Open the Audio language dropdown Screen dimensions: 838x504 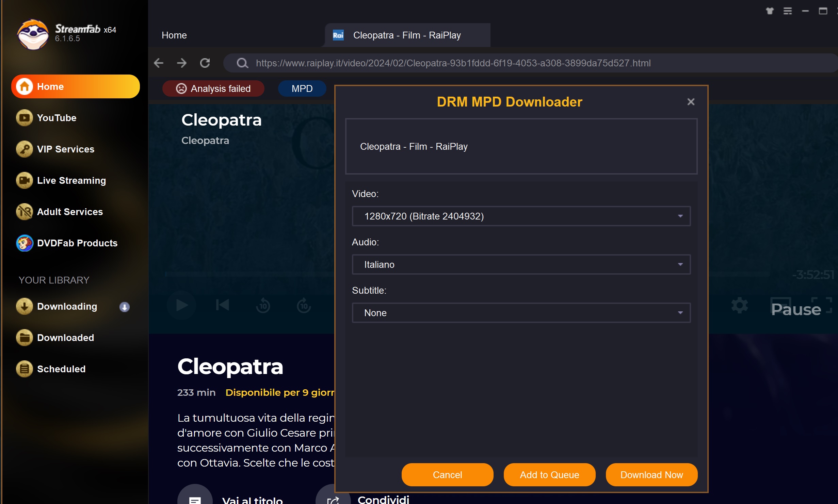pos(521,264)
